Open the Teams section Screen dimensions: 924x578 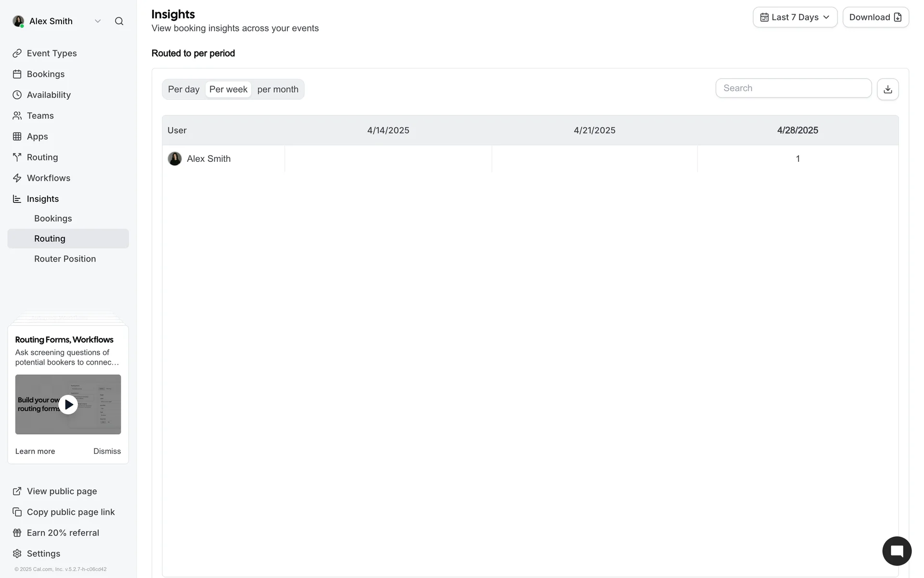click(40, 116)
